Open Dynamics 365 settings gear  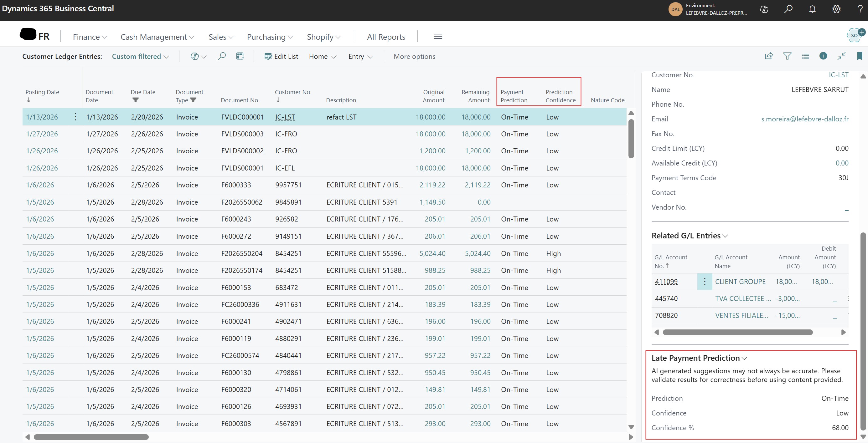pos(836,9)
